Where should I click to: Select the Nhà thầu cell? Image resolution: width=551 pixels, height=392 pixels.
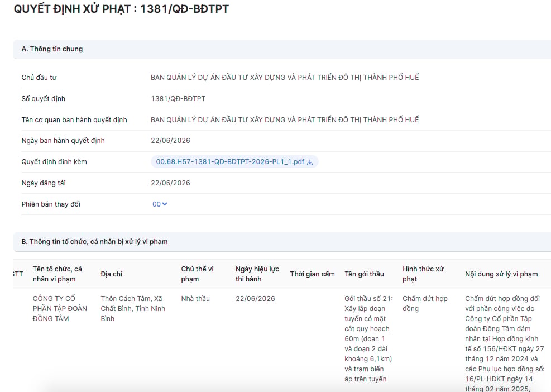(x=195, y=299)
